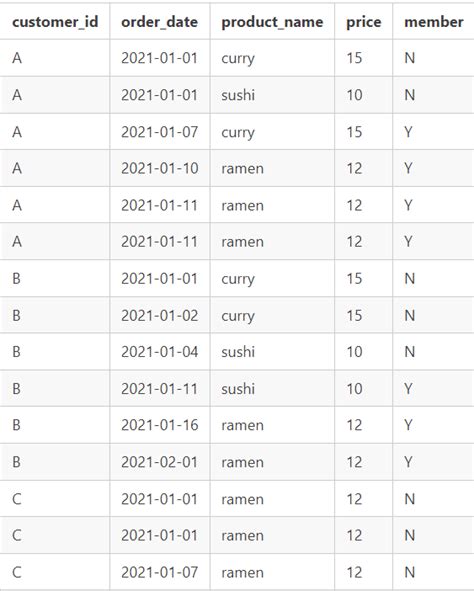Click the 2021-01-16 order date cell
The width and height of the screenshot is (474, 591).
[x=159, y=425]
